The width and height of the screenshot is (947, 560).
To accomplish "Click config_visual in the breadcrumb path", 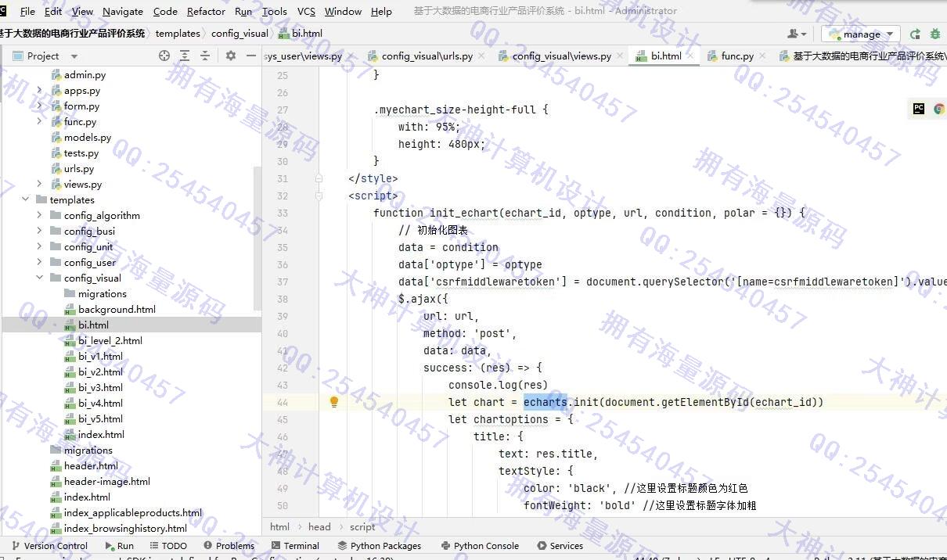I will pyautogui.click(x=239, y=34).
